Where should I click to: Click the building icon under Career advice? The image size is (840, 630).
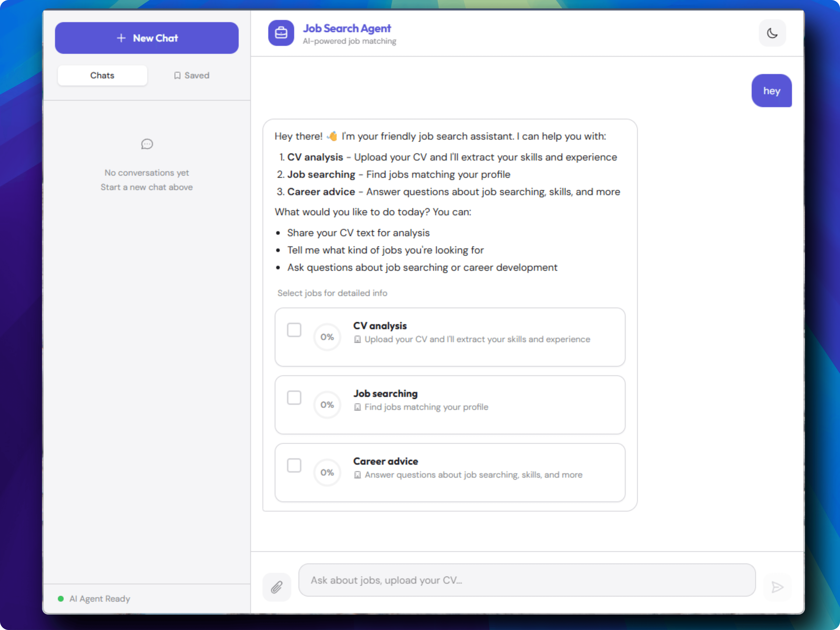tap(357, 475)
